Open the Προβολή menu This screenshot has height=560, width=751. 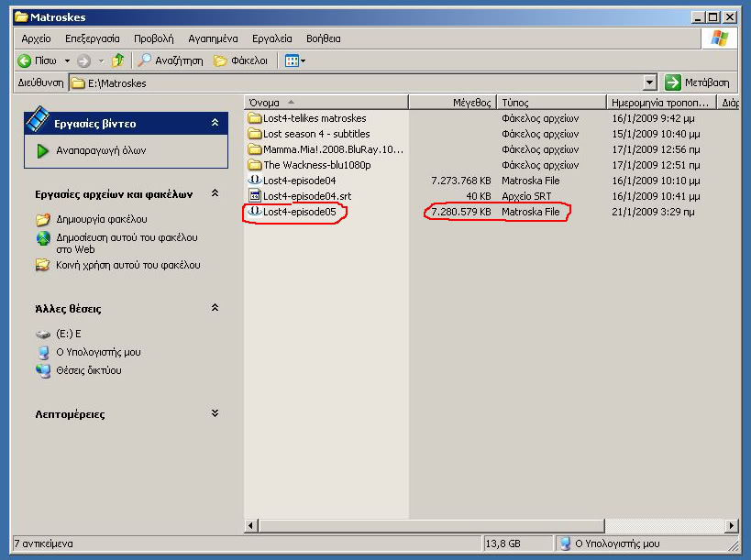tap(154, 38)
